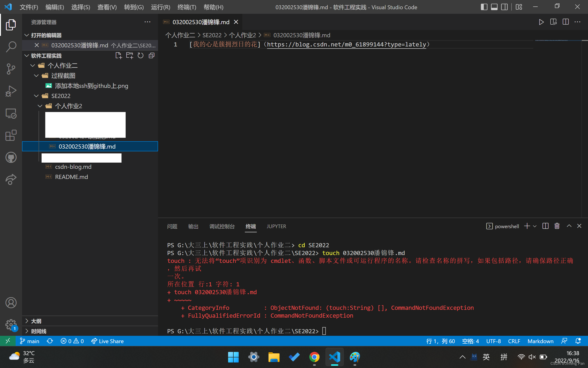Synchronize changes in status bar
The width and height of the screenshot is (588, 368).
[x=50, y=341]
